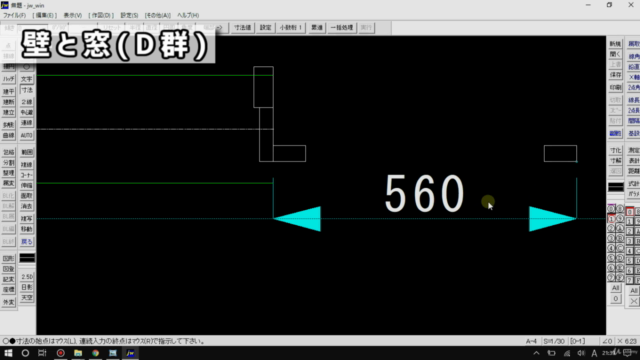The height and width of the screenshot is (360, 640).
Task: Select the 整理 data cleanup tool
Action: (x=9, y=173)
